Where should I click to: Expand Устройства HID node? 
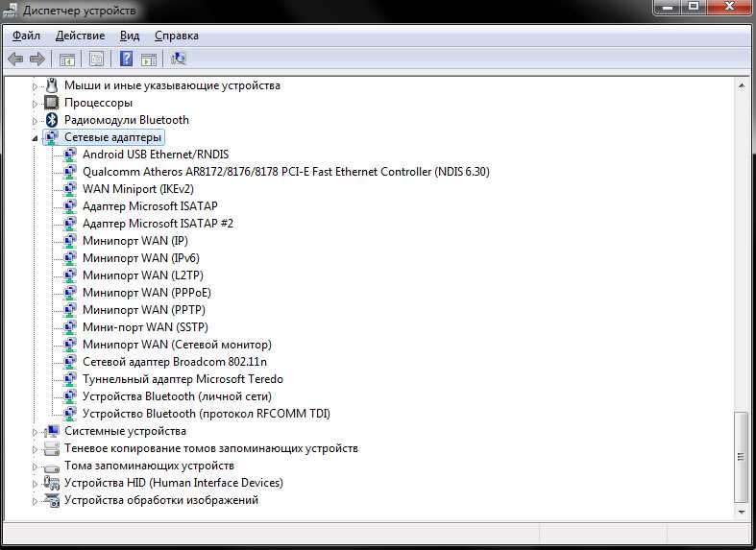tap(35, 484)
